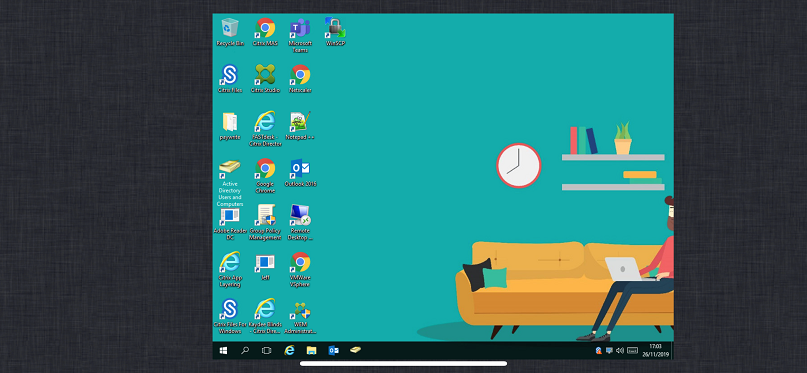Viewport: 807px width, 373px height.
Task: Open File Explorer from the taskbar
Action: [311, 350]
